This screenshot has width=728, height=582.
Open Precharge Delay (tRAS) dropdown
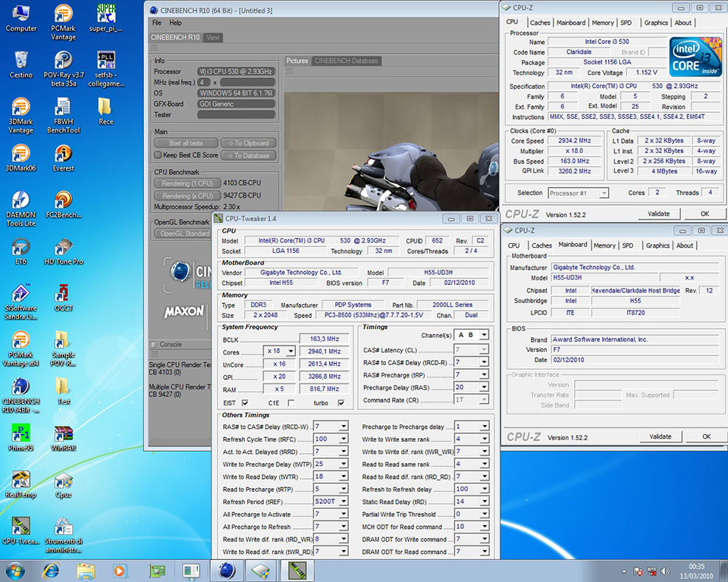point(485,387)
